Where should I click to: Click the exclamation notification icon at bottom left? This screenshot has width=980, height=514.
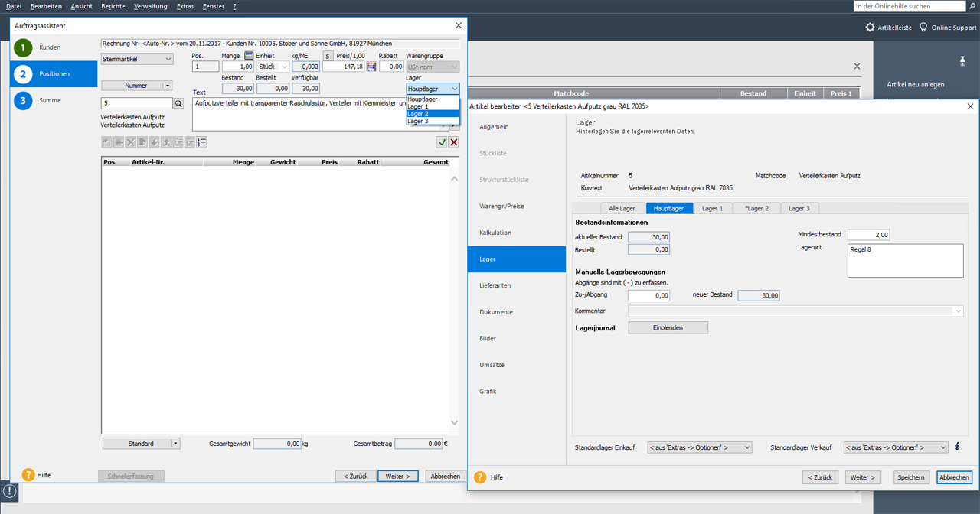point(9,492)
